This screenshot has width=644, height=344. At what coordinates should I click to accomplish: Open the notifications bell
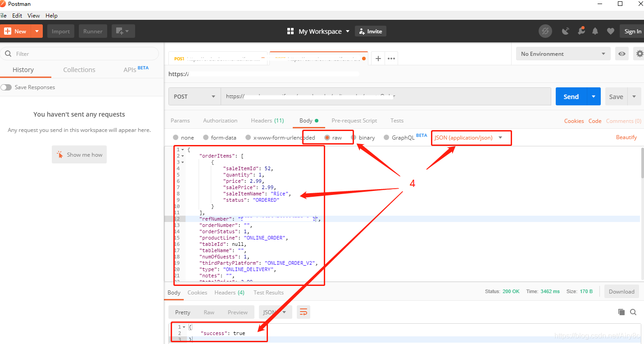(x=595, y=31)
